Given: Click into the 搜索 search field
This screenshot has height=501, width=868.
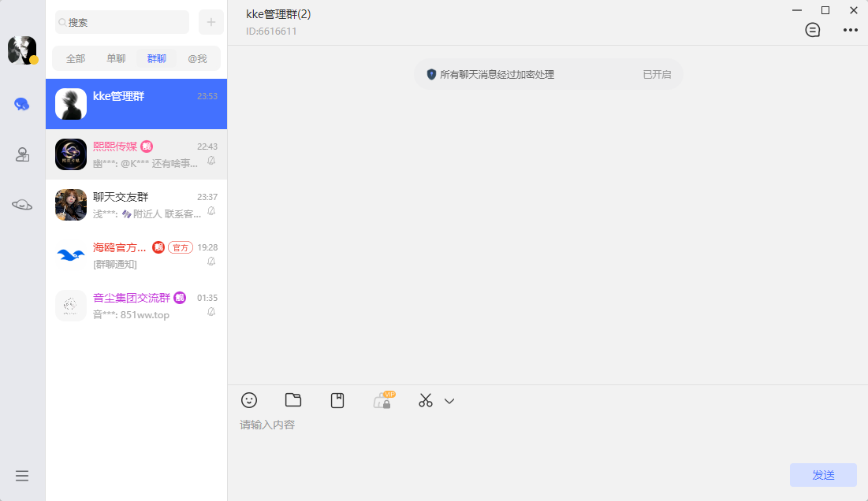Looking at the screenshot, I should 122,22.
